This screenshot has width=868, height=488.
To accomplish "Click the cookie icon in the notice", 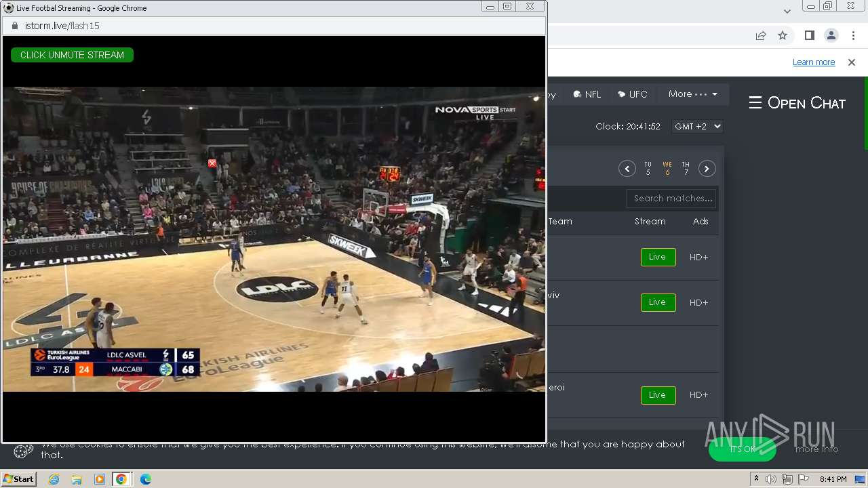I will point(24,451).
